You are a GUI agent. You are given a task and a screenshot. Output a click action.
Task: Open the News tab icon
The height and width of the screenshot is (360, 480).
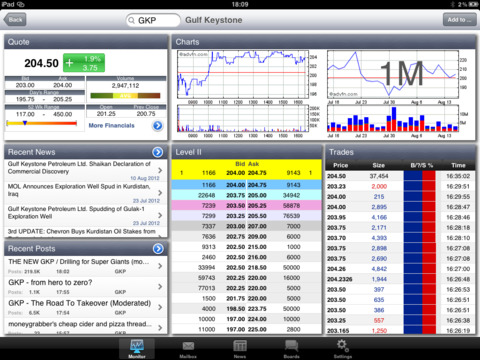pyautogui.click(x=240, y=346)
